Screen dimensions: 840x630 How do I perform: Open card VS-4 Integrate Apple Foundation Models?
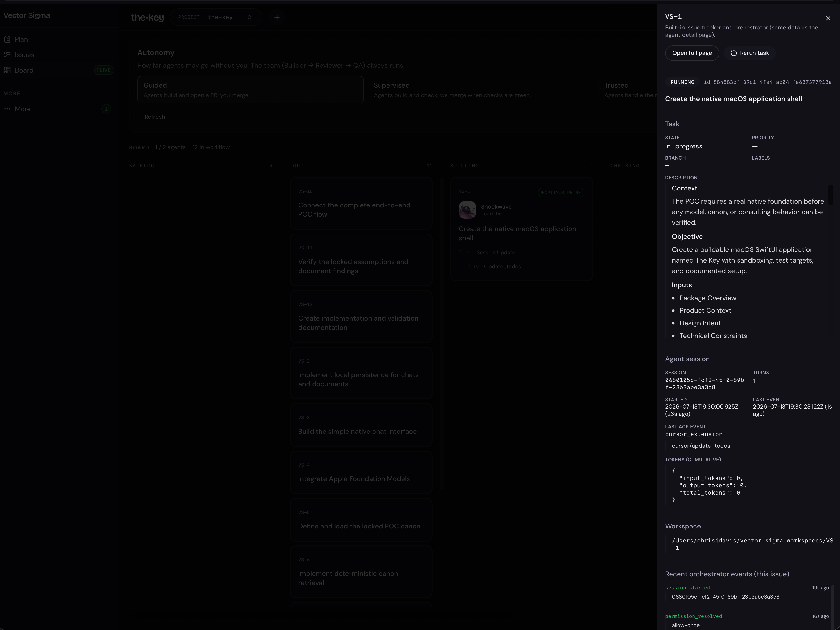[361, 472]
